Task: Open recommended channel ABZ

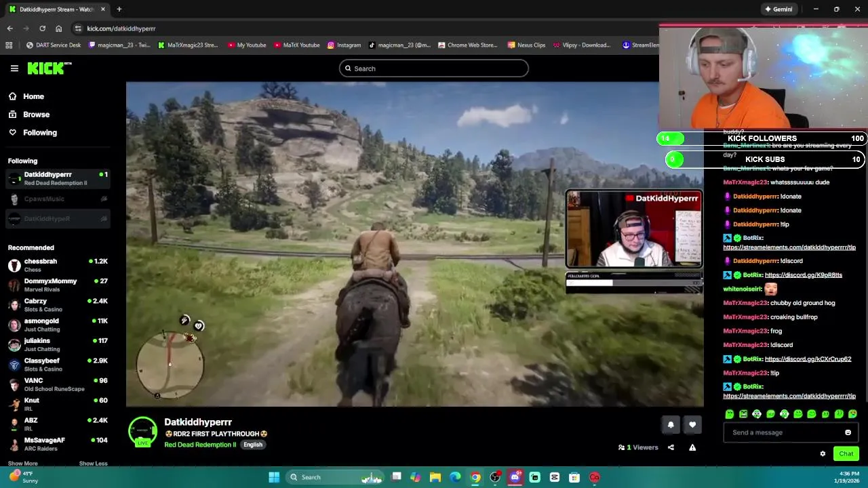Action: [58, 424]
